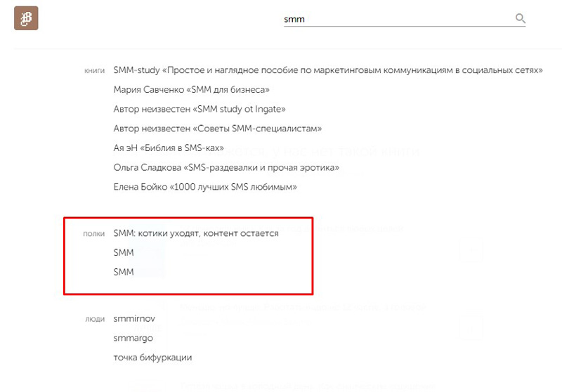The image size is (562, 392).
Task: Click the Bookmate logo icon
Action: [x=26, y=18]
